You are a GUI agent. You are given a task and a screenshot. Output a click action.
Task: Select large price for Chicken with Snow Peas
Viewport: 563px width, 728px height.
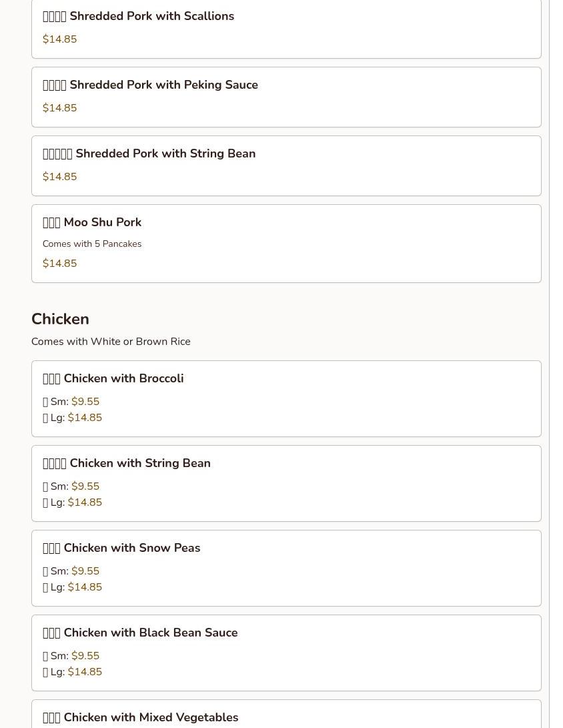pyautogui.click(x=85, y=587)
